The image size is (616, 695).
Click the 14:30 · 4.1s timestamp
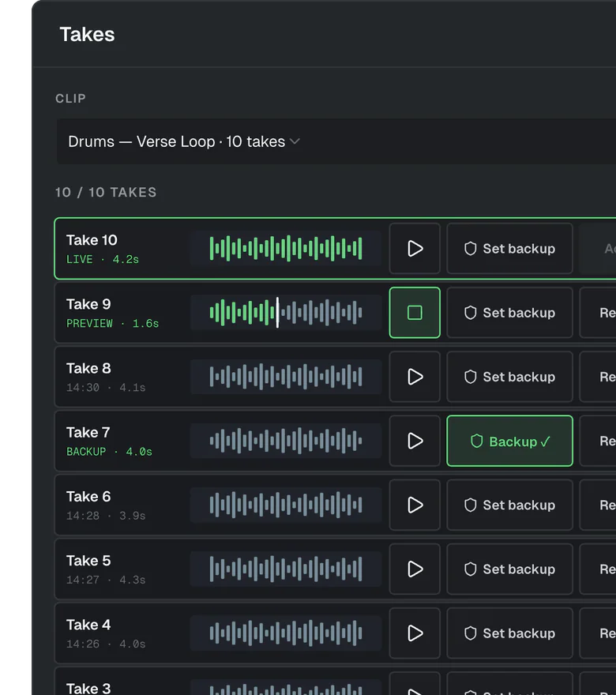(x=106, y=388)
